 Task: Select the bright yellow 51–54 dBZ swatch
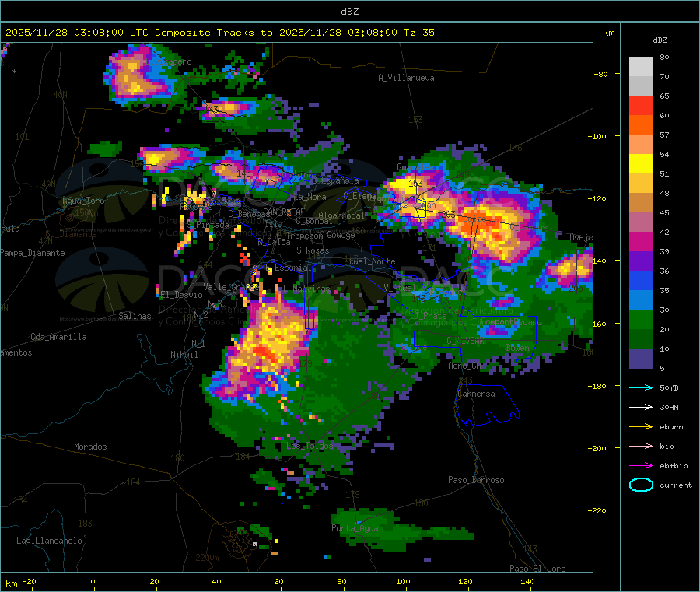coord(641,164)
